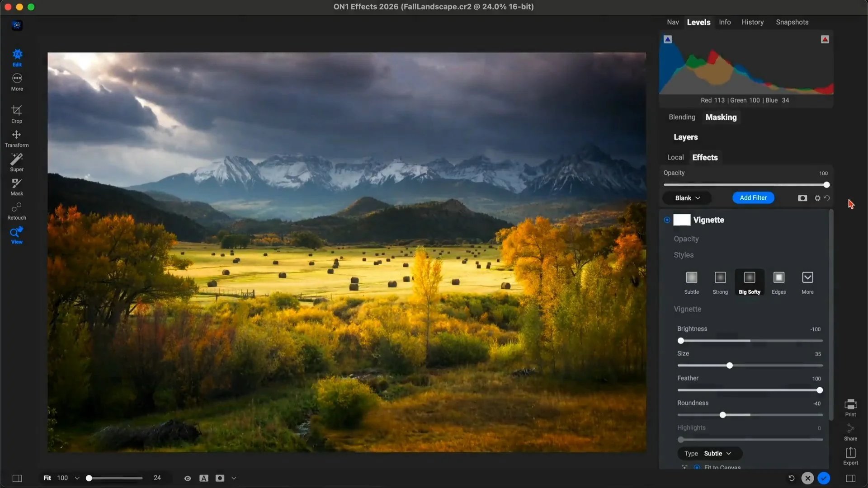Apply the Big Softy vignette style
The image size is (868, 488).
[750, 283]
